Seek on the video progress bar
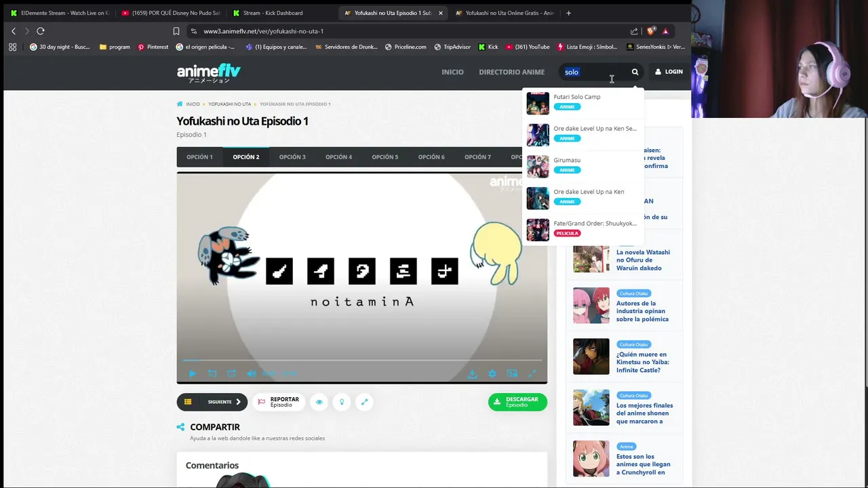 point(362,361)
